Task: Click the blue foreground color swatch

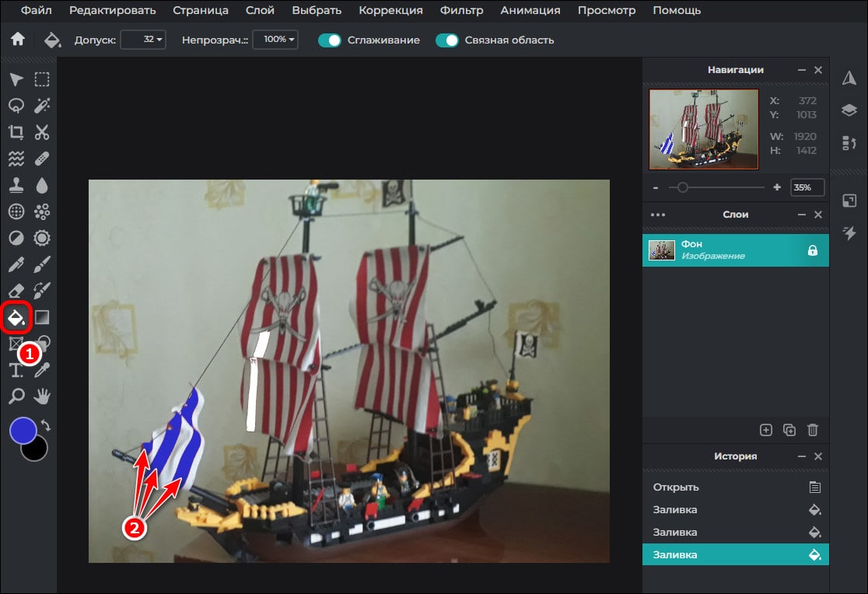Action: [23, 429]
